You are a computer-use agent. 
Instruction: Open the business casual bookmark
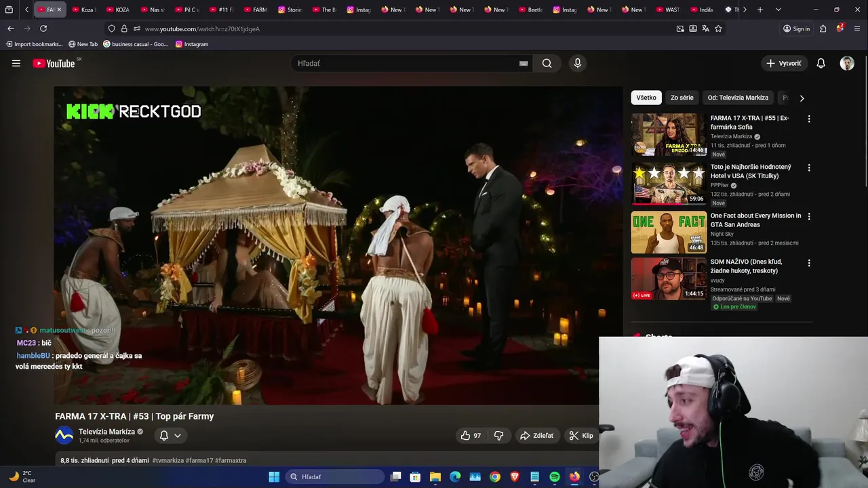(135, 44)
